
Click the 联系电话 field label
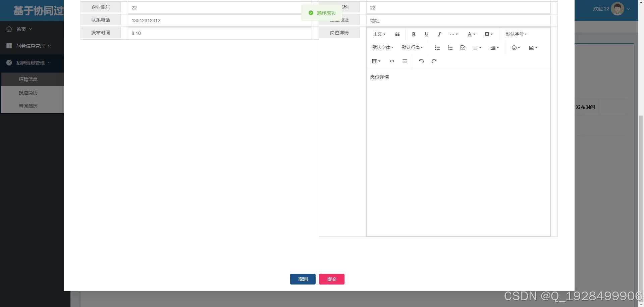point(101,20)
